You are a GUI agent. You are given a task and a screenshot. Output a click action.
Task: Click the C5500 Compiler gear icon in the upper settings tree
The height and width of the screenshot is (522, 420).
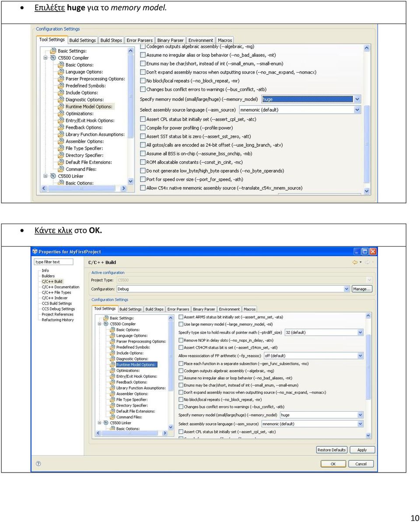click(x=53, y=58)
